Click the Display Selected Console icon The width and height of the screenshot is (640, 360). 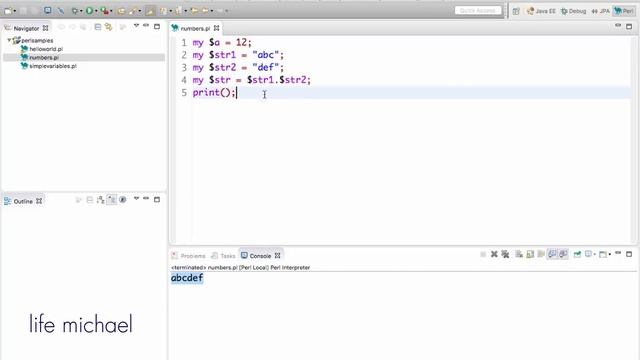tap(588, 254)
